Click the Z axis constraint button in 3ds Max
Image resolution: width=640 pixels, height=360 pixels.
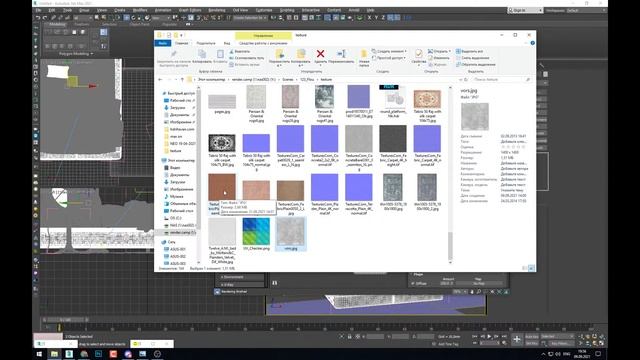(383, 18)
